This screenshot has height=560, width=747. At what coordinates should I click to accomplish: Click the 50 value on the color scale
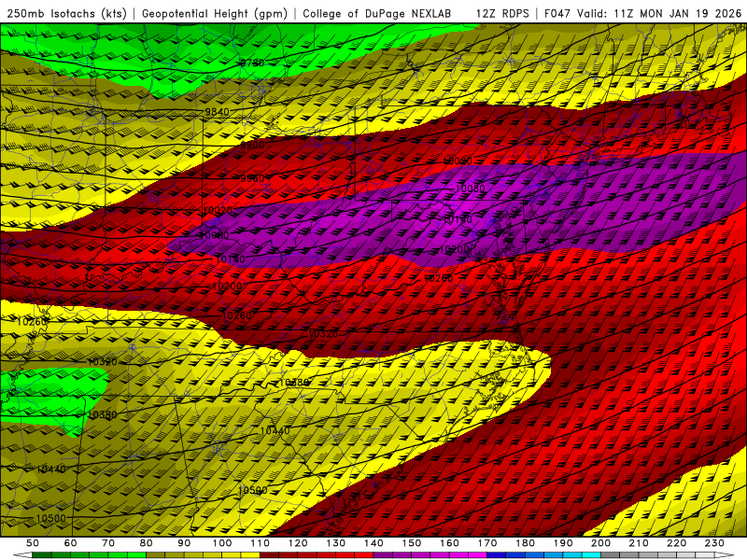pyautogui.click(x=33, y=543)
